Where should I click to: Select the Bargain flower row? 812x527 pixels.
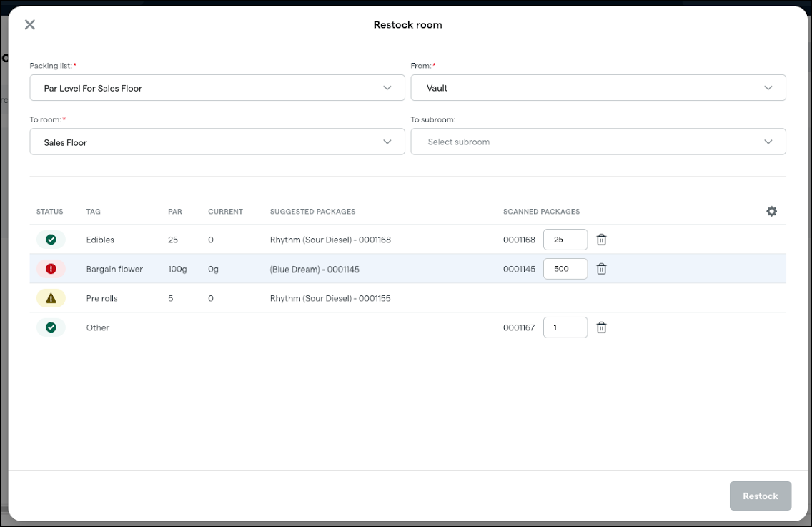[x=286, y=268]
